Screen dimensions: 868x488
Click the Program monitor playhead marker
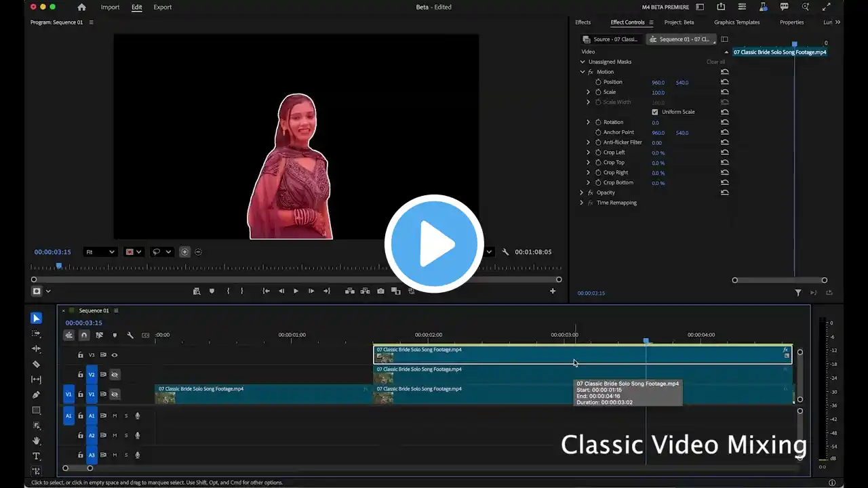[59, 266]
